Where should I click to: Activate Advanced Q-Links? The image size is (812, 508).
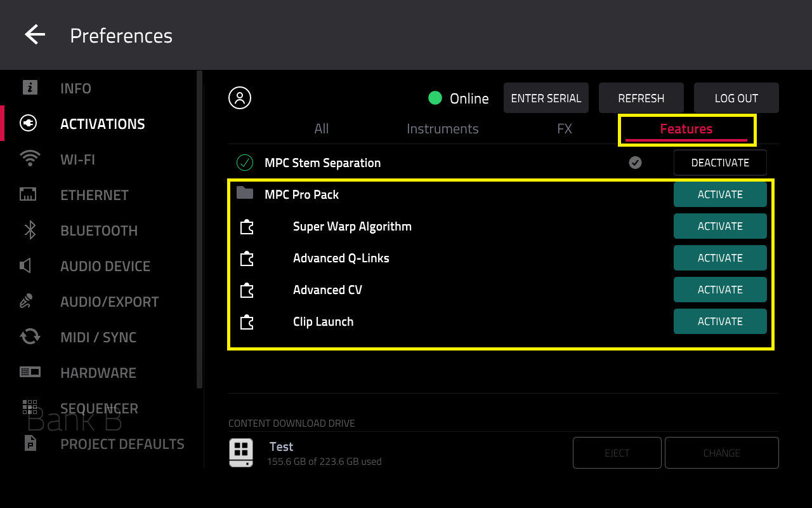pyautogui.click(x=720, y=258)
